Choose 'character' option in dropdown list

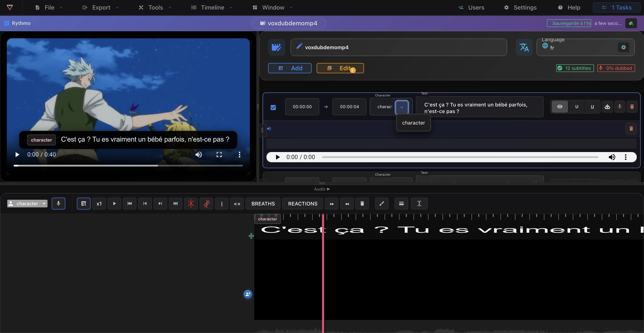(x=414, y=123)
